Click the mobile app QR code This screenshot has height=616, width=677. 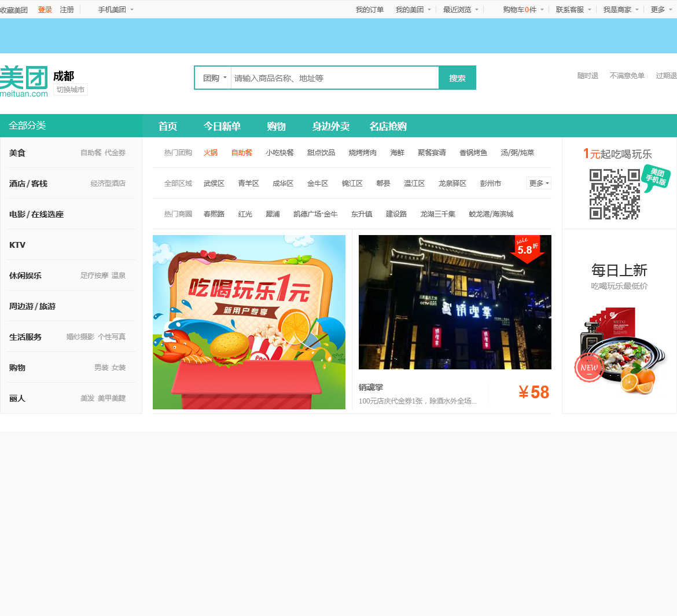click(615, 194)
